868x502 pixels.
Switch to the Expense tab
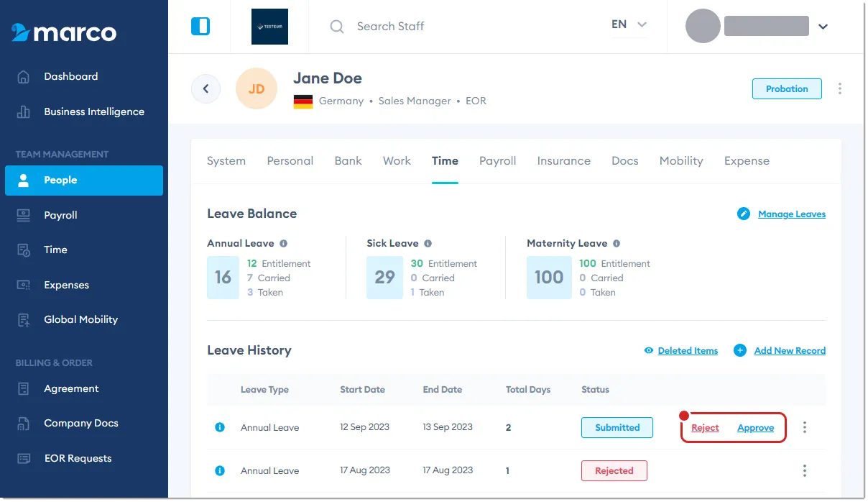point(747,161)
